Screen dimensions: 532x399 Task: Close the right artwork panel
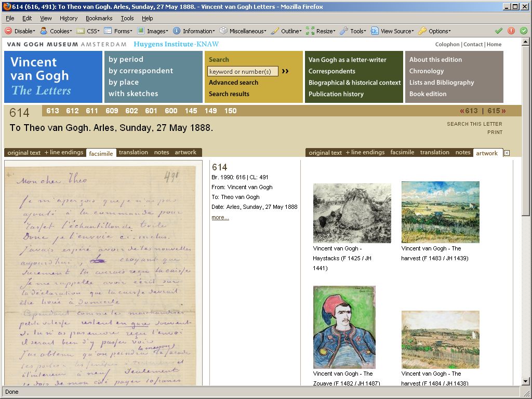click(x=507, y=153)
